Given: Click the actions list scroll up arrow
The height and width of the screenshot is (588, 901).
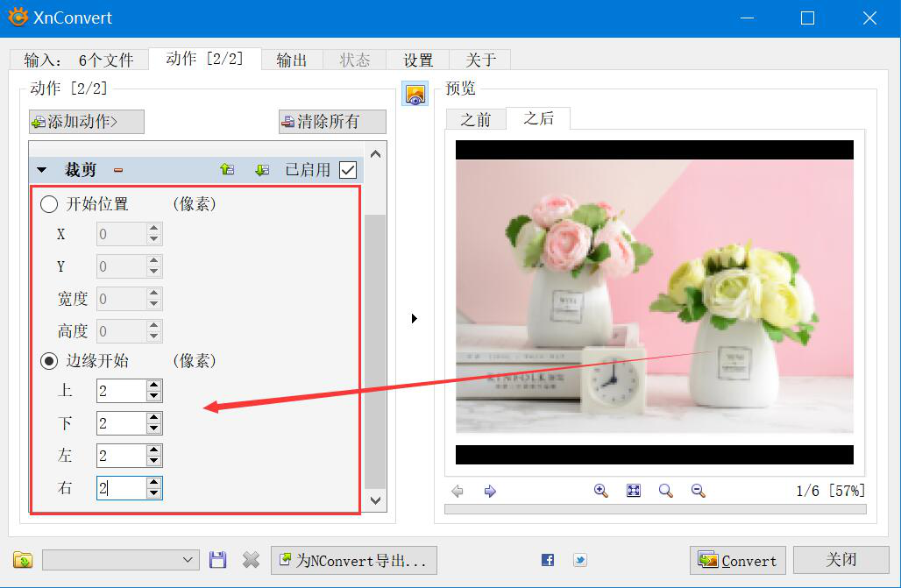Looking at the screenshot, I should tap(375, 154).
